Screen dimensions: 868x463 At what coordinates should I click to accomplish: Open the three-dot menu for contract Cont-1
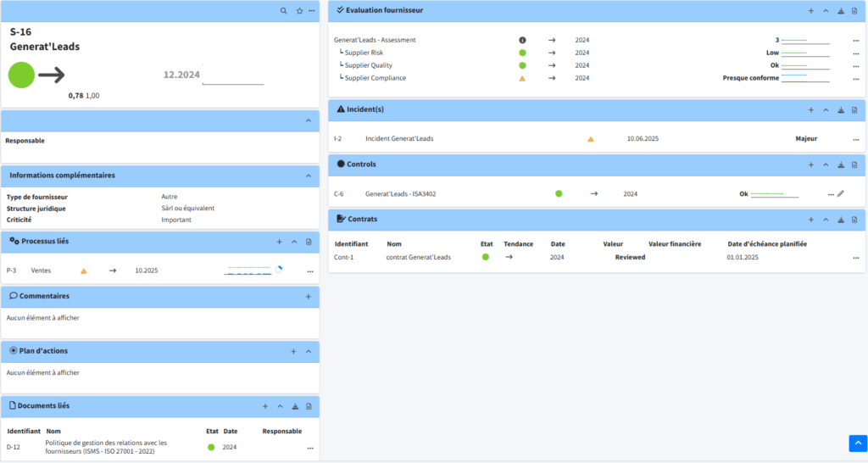855,258
